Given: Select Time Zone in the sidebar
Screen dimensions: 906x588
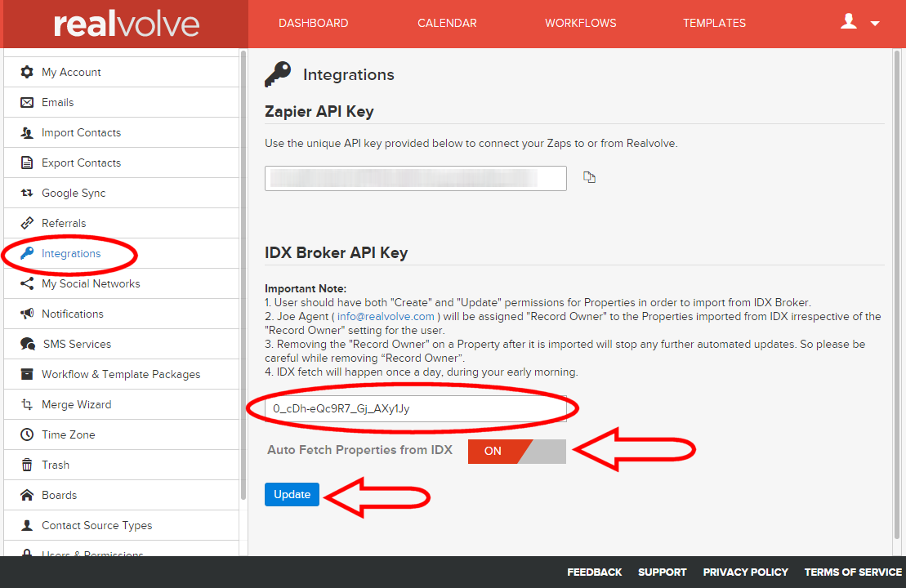Looking at the screenshot, I should click(122, 434).
